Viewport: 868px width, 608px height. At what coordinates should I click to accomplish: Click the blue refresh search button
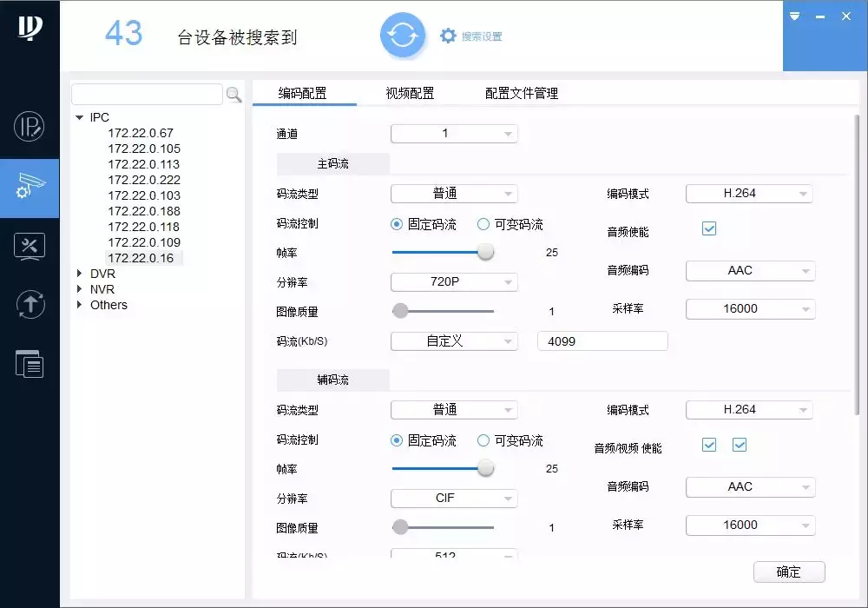click(403, 36)
